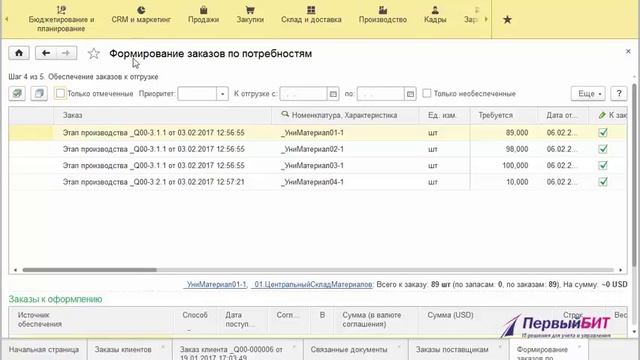Click the favorites star in yellow bar

pyautogui.click(x=507, y=20)
